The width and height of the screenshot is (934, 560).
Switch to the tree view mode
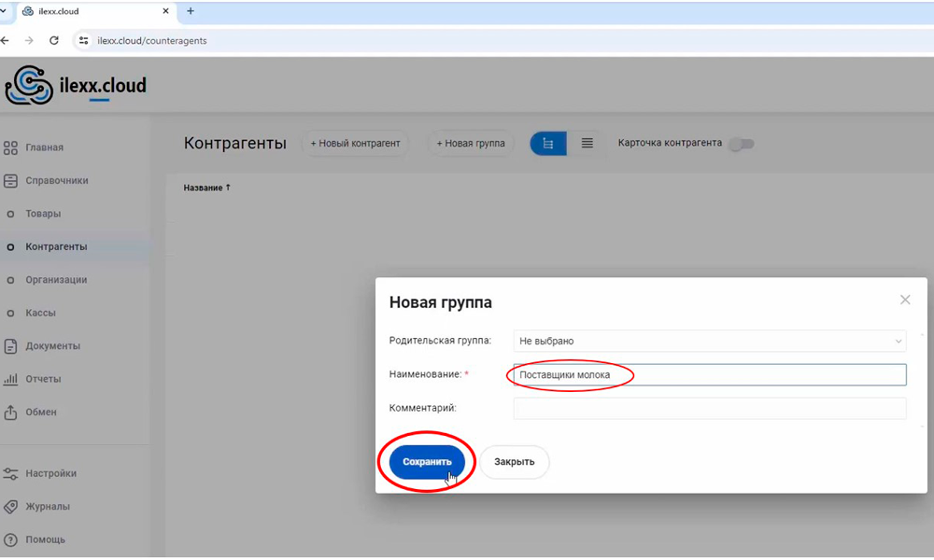(548, 144)
